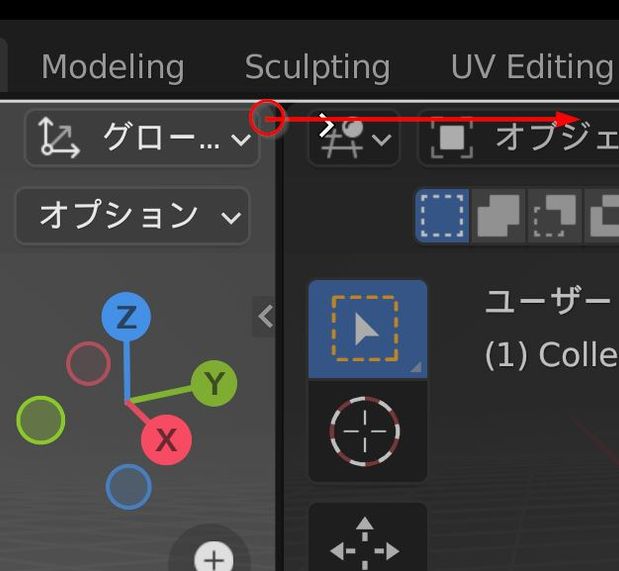This screenshot has width=619, height=571.
Task: Click the sidebar collapse arrow tab
Action: (x=264, y=316)
